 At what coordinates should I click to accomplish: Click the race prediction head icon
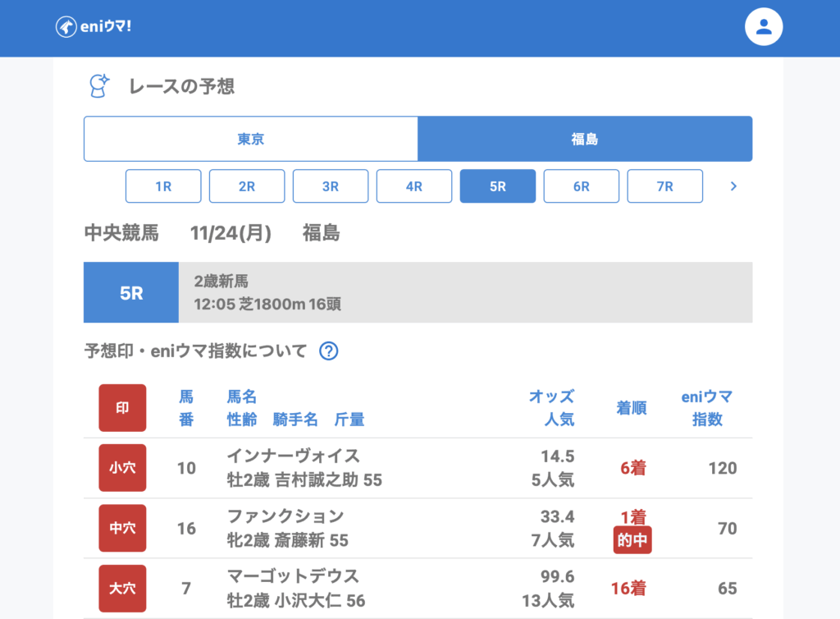(99, 86)
